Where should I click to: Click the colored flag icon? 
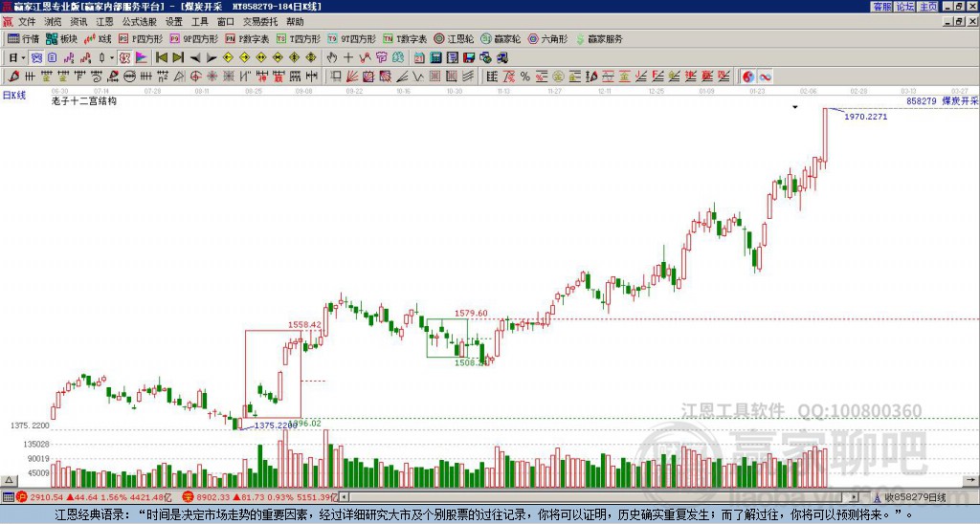pos(142,57)
